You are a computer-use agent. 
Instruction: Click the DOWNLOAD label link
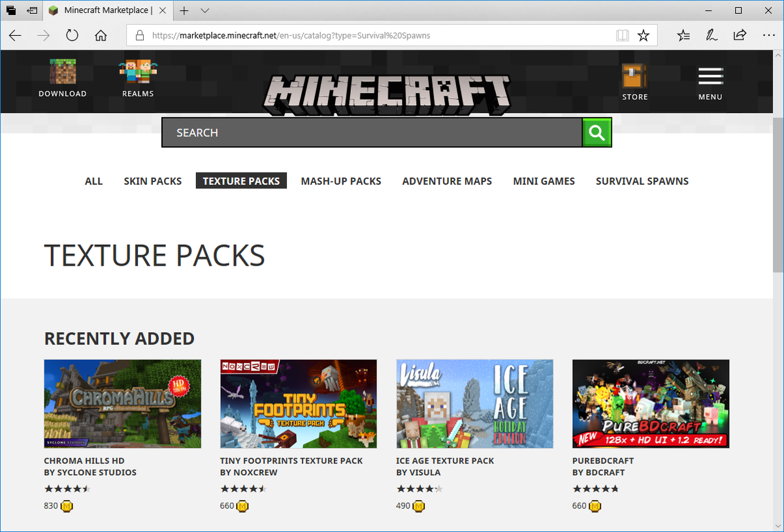63,94
